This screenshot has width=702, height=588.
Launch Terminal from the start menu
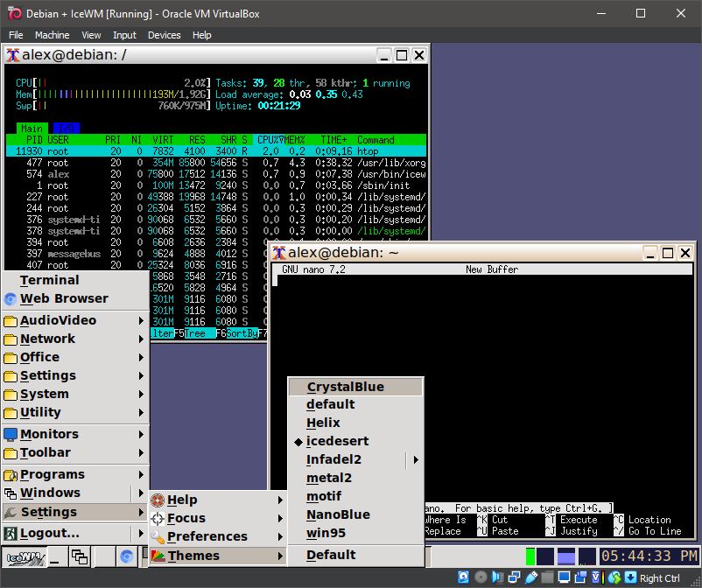click(x=49, y=280)
